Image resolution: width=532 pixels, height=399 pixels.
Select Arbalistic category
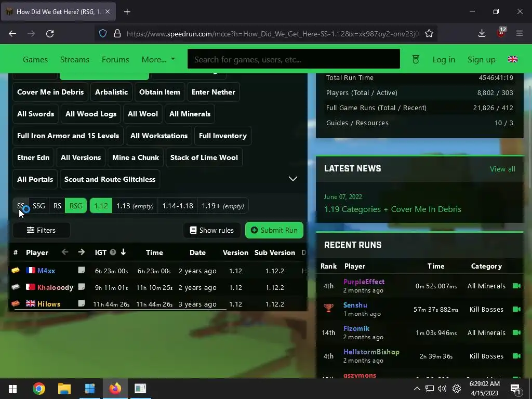click(111, 92)
